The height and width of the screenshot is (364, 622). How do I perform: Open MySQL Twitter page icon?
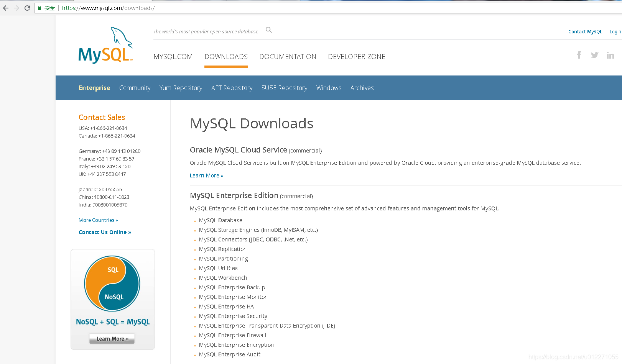tap(595, 55)
